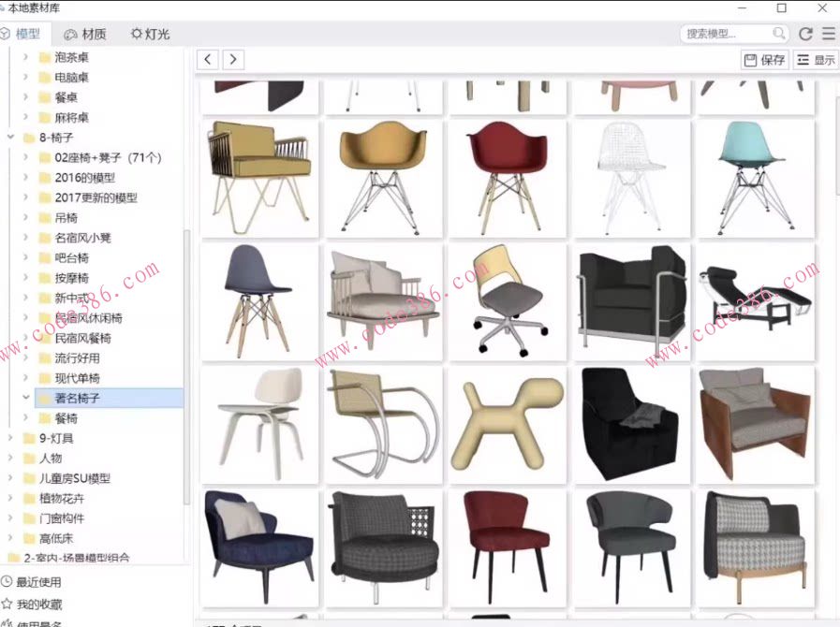This screenshot has height=627, width=840.
Task: Select the 流行好用 folder
Action: 77,357
